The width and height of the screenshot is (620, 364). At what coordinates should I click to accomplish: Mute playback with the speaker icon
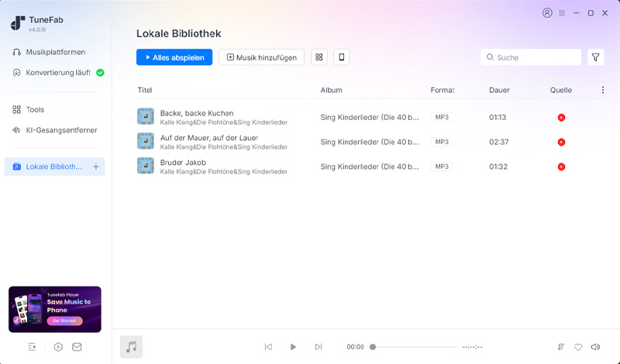click(x=595, y=347)
